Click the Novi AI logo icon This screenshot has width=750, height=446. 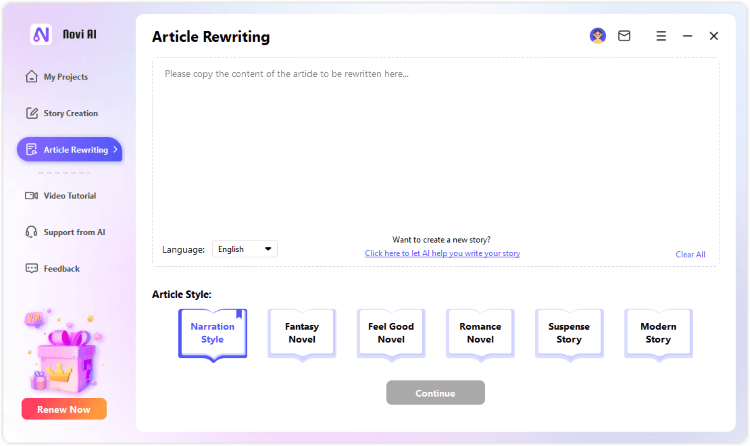[x=41, y=34]
